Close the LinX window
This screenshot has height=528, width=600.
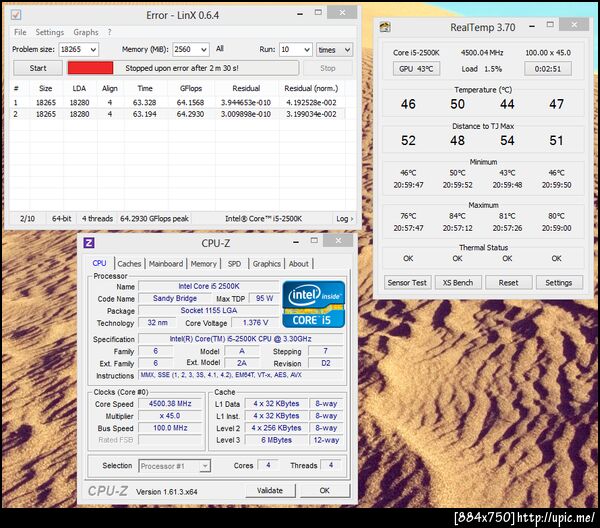[342, 13]
